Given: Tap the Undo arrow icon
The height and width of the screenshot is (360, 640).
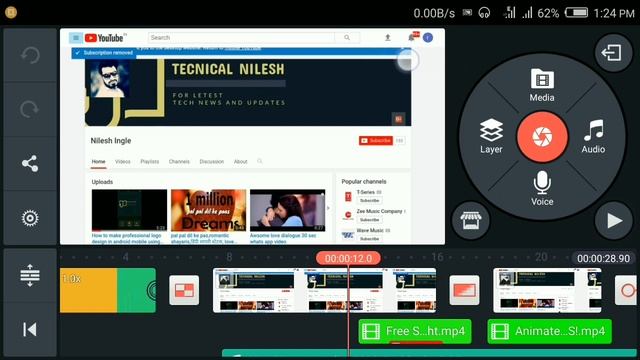Looking at the screenshot, I should click(30, 55).
